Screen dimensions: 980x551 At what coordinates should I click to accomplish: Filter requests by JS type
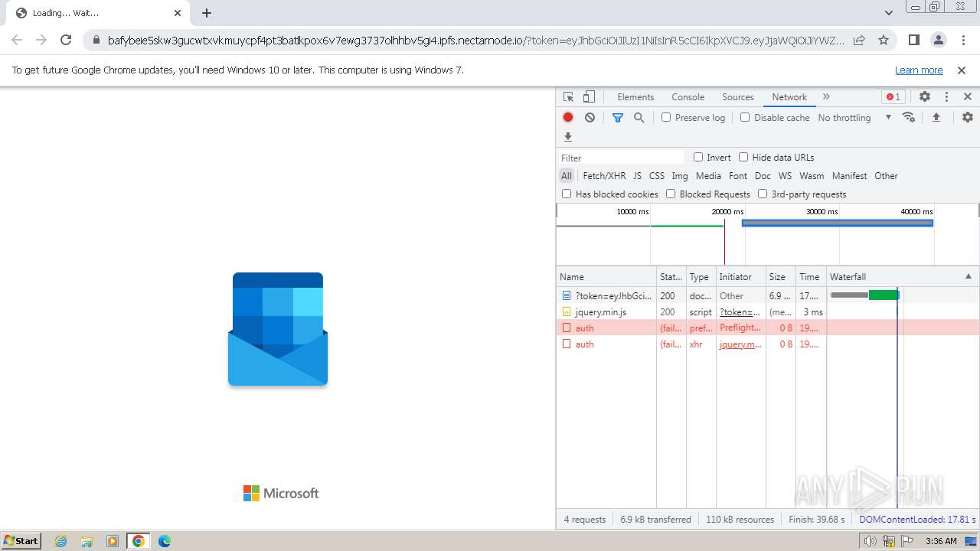coord(638,176)
